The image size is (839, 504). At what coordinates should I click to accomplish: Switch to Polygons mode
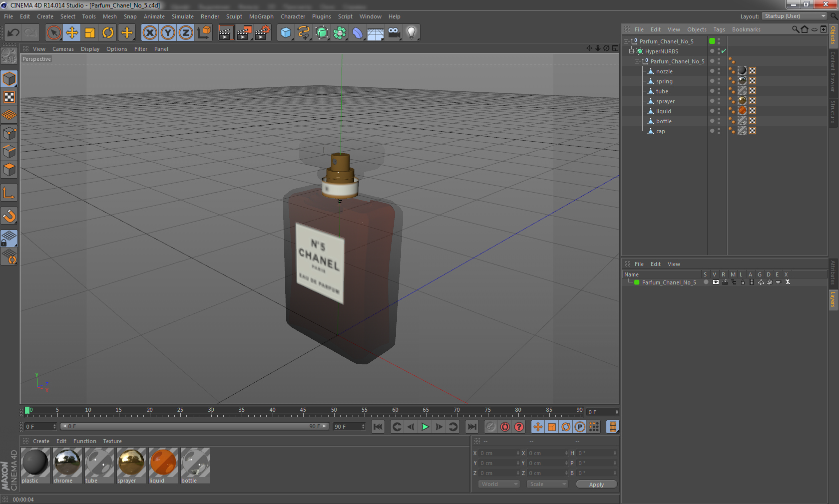point(9,170)
